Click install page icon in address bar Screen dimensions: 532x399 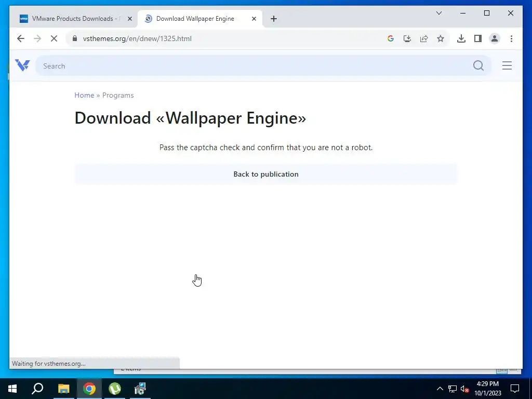[x=407, y=38]
